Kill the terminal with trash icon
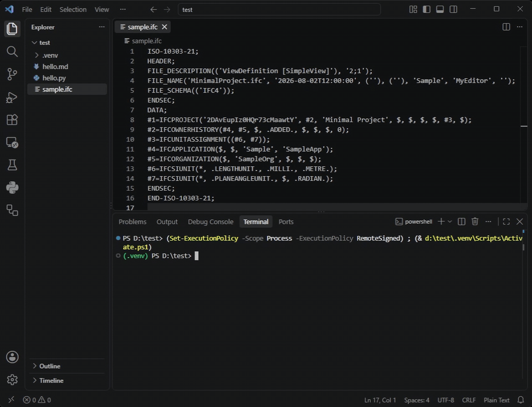Viewport: 532px width, 407px height. [475, 222]
